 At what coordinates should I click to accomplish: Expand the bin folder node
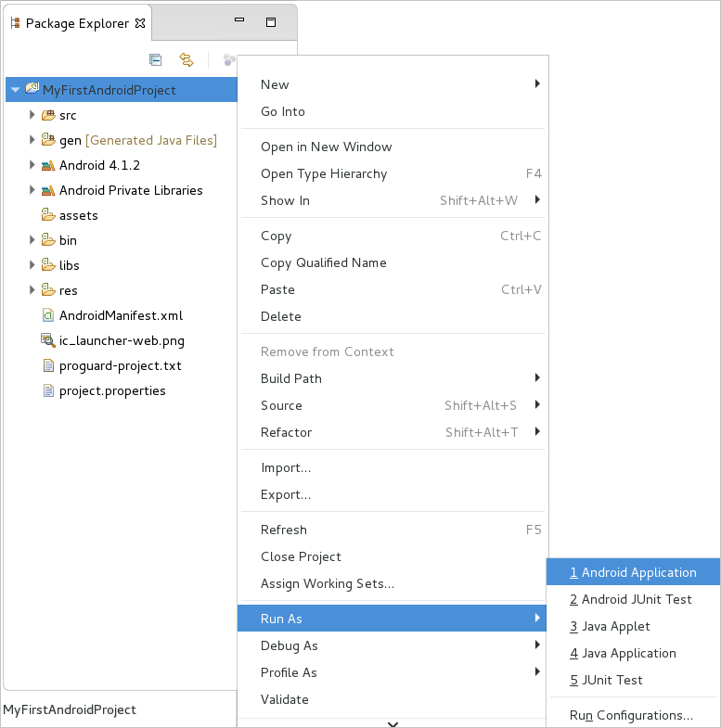click(x=32, y=239)
